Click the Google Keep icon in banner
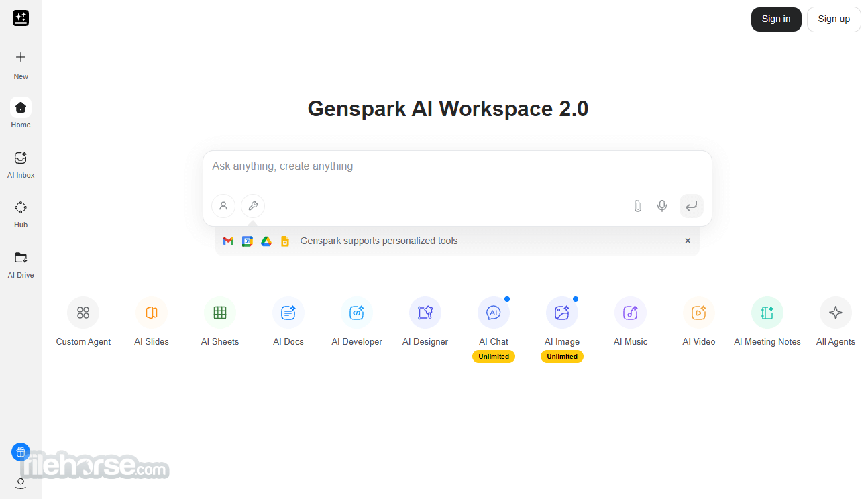 (284, 241)
